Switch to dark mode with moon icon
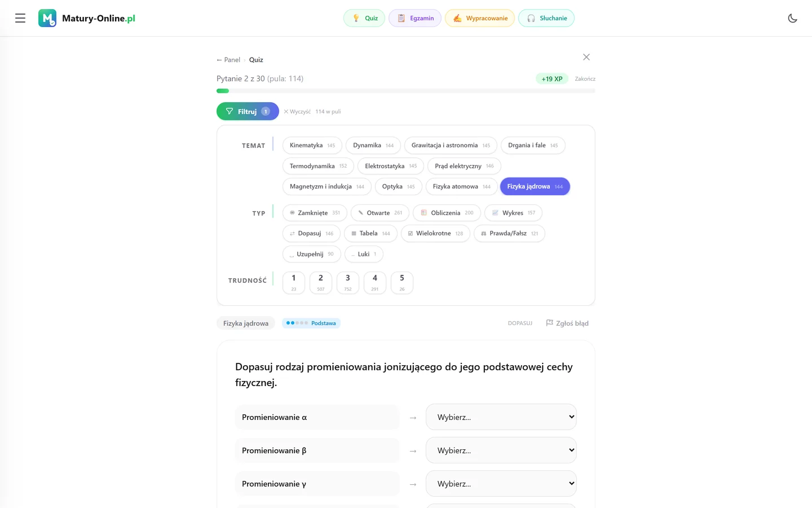Screen dimensions: 812x508 (792, 18)
